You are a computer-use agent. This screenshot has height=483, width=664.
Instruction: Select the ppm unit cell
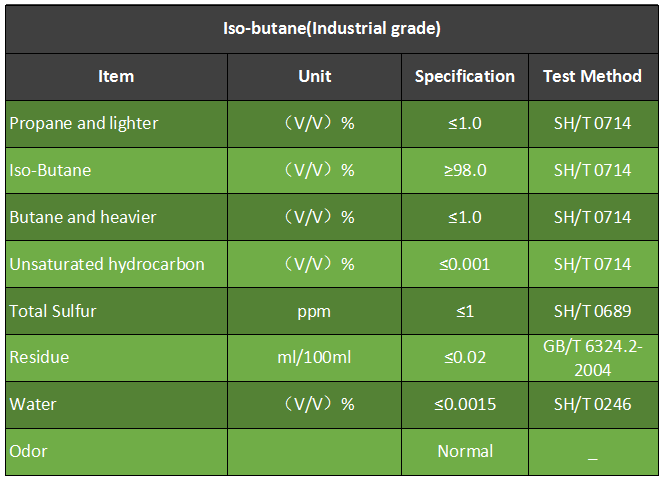(x=314, y=311)
